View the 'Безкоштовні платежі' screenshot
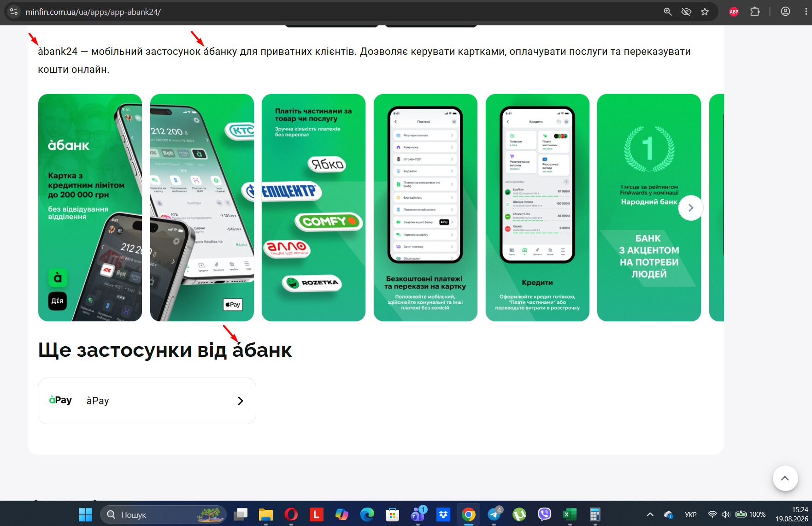 pos(425,207)
